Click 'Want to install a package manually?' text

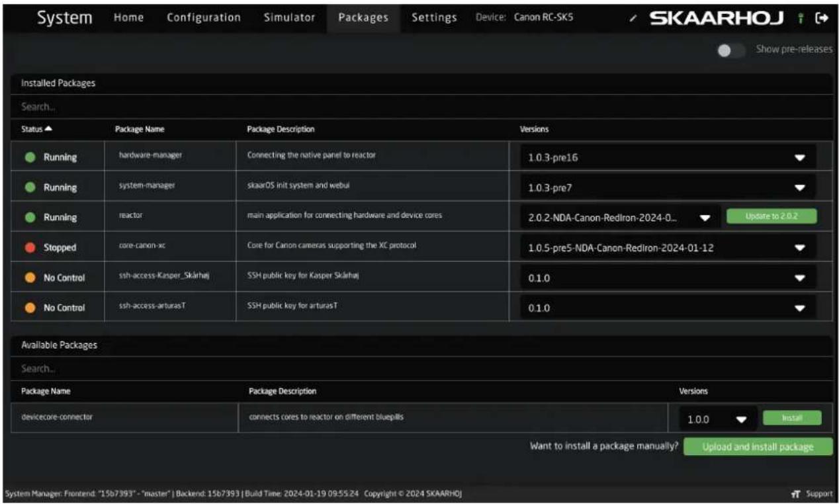click(x=604, y=446)
